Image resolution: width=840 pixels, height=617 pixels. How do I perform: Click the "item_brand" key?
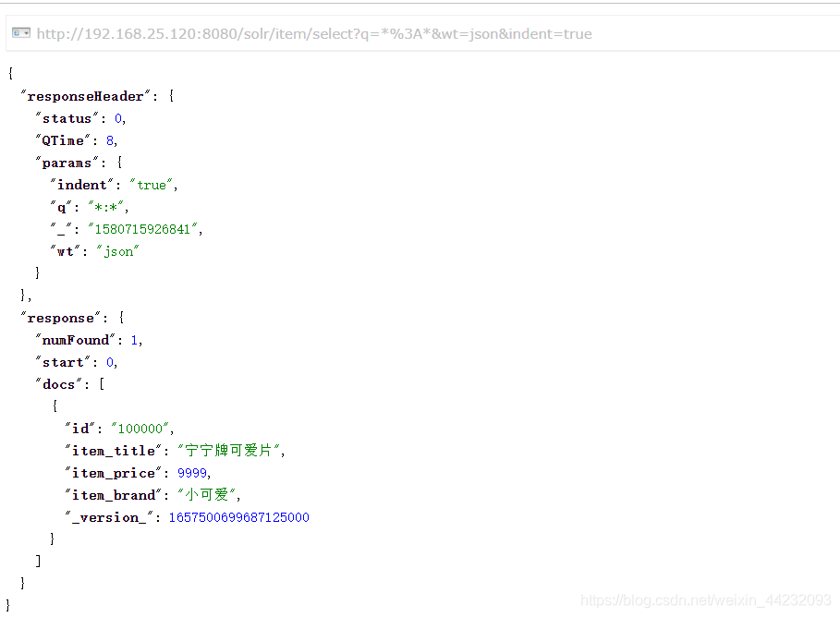click(x=113, y=495)
